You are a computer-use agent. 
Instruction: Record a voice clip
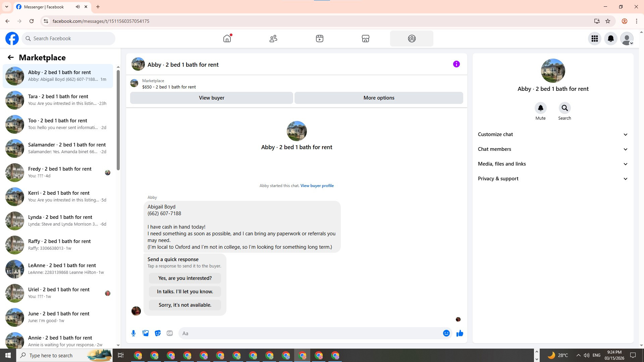pos(133,333)
